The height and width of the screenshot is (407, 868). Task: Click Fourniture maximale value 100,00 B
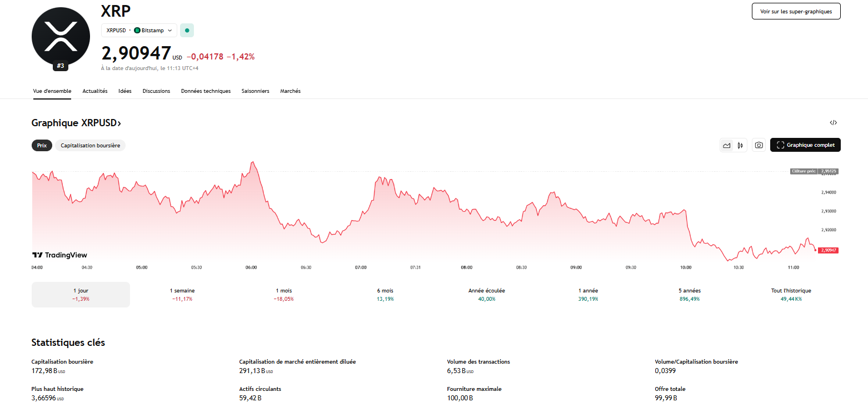460,398
